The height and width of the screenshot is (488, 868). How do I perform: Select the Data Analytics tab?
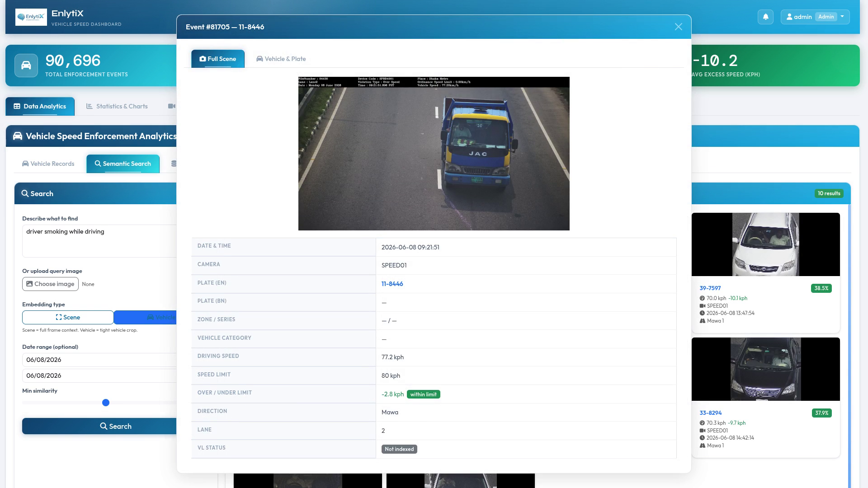tap(40, 106)
